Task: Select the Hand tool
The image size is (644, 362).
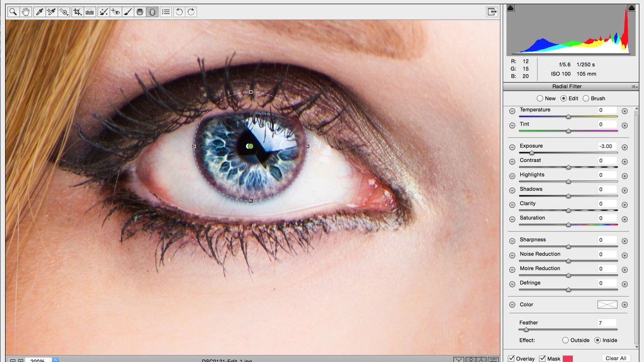Action: [25, 12]
